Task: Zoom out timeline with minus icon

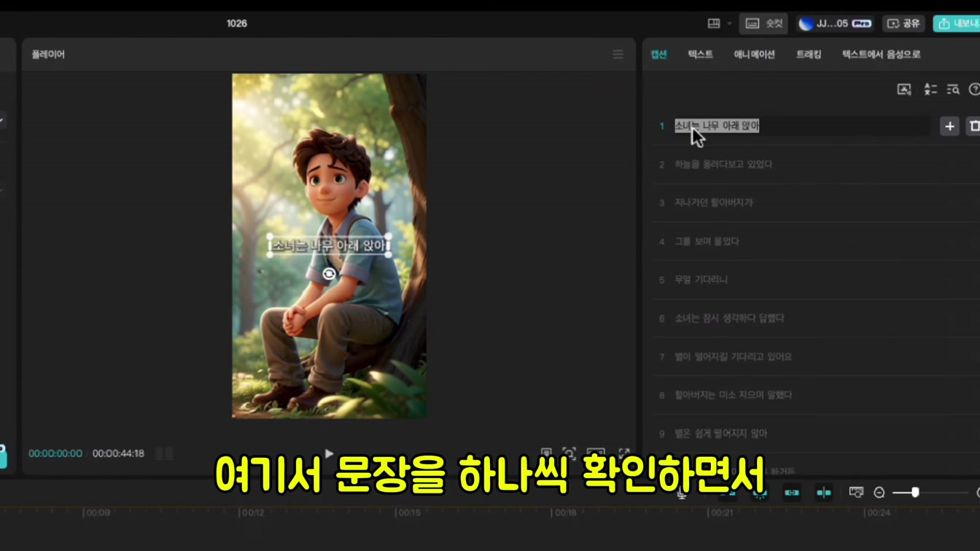Action: point(879,493)
